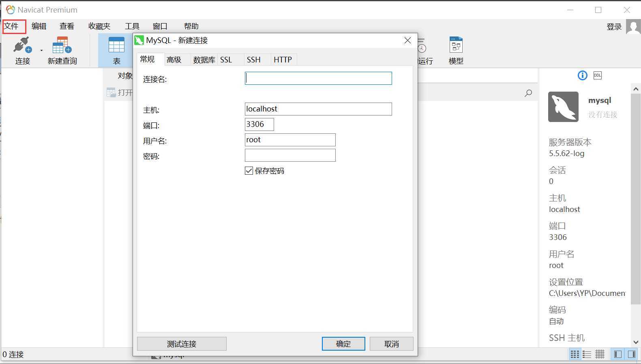Open the 查看 menu
641x364 pixels.
pyautogui.click(x=67, y=26)
